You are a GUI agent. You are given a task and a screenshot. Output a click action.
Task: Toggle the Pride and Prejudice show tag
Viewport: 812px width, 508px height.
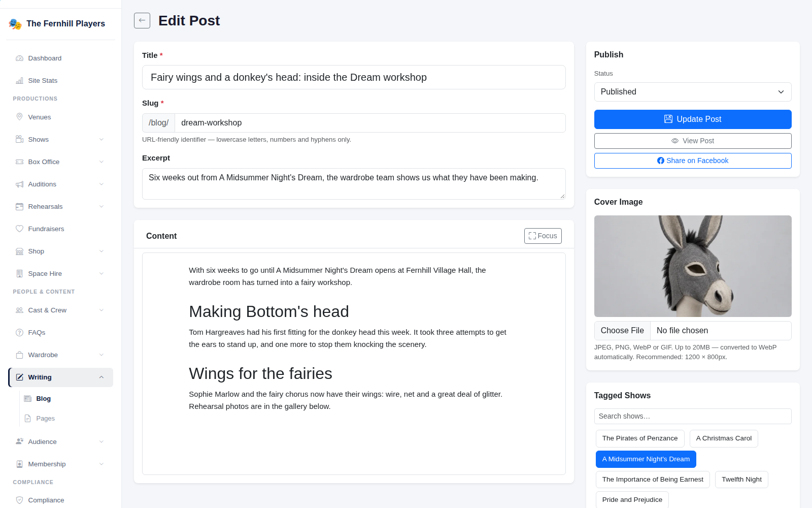click(632, 500)
